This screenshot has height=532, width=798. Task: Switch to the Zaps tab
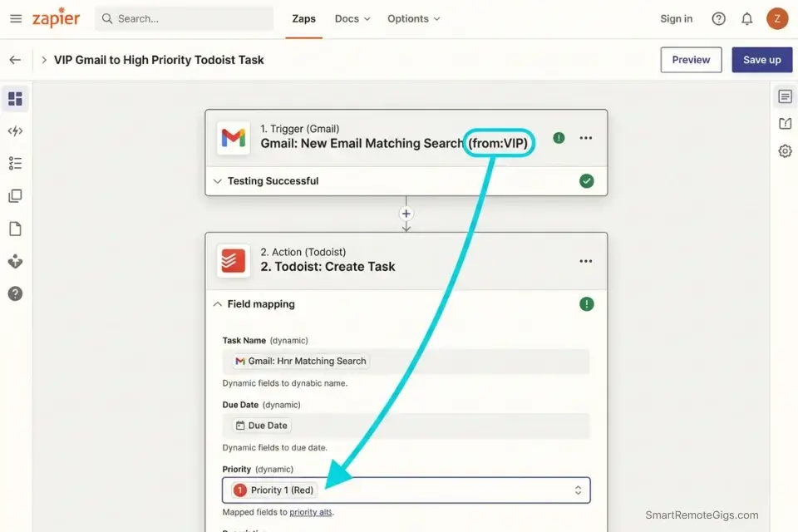click(304, 19)
